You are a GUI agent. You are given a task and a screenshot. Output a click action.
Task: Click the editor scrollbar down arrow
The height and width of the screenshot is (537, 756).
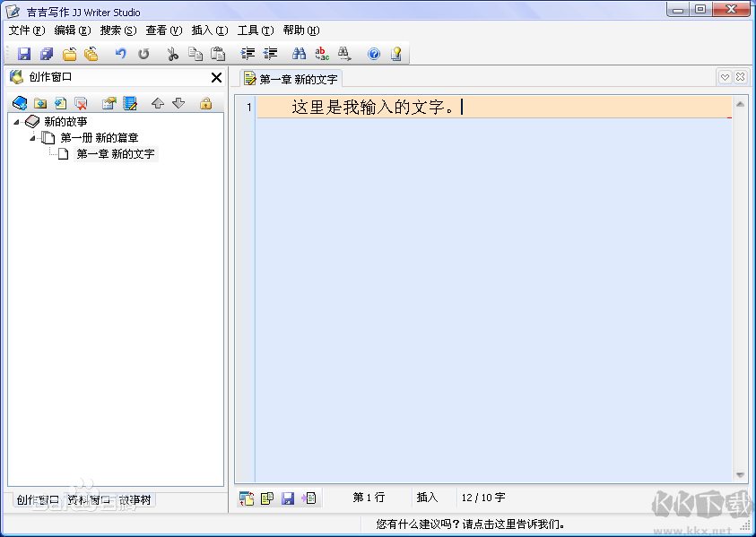coord(740,475)
